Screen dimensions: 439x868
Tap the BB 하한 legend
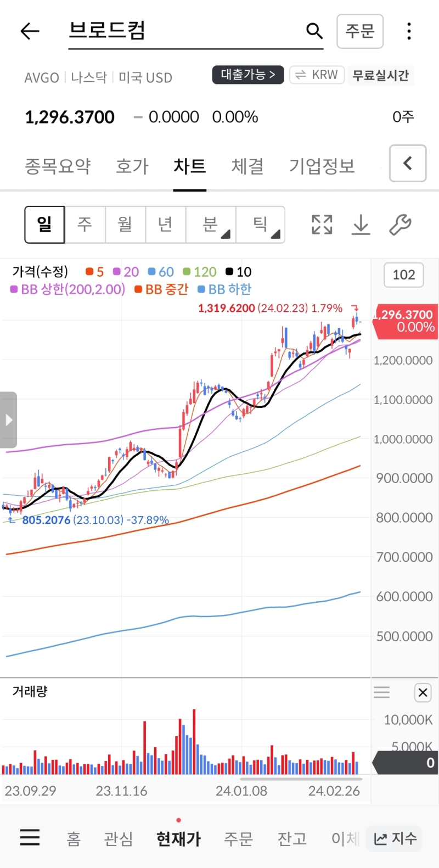tap(224, 289)
